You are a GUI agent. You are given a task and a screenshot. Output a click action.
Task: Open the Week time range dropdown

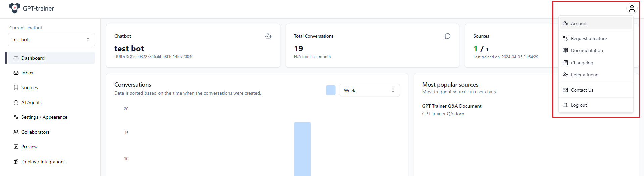(x=369, y=90)
